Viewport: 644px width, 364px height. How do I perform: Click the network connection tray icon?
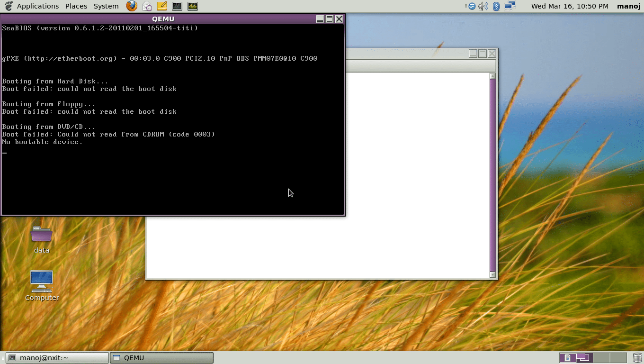[x=510, y=6]
